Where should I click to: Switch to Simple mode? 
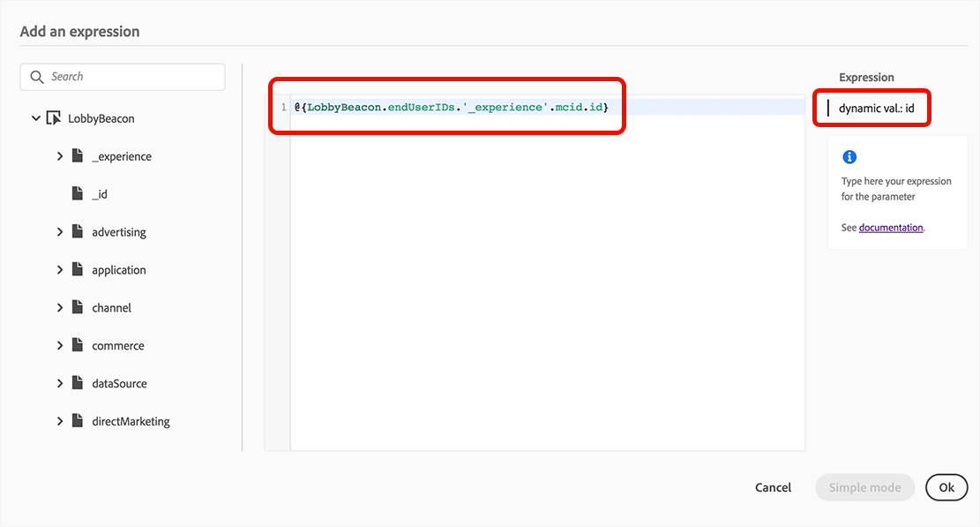coord(865,487)
